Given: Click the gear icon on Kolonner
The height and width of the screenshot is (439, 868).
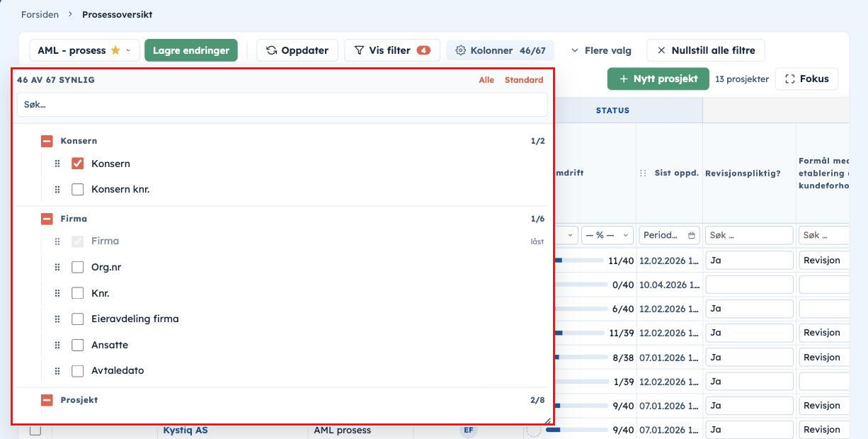Looking at the screenshot, I should tap(461, 50).
